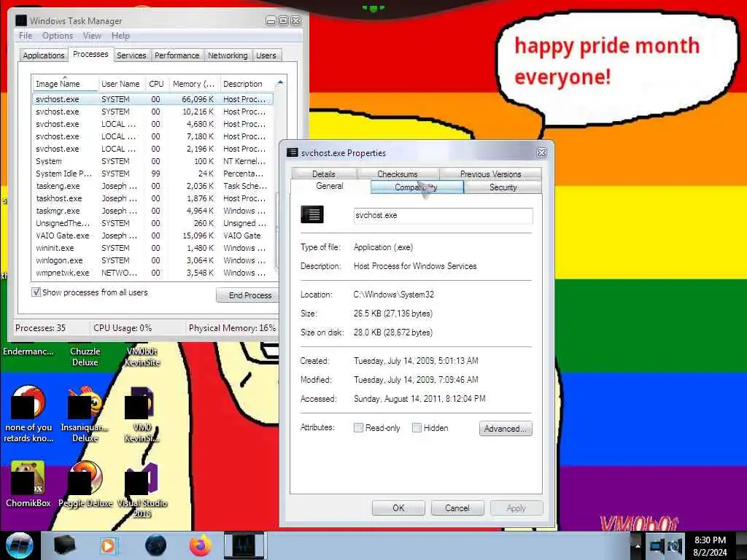Image resolution: width=747 pixels, height=560 pixels.
Task: Switch to the Services tab
Action: click(131, 55)
